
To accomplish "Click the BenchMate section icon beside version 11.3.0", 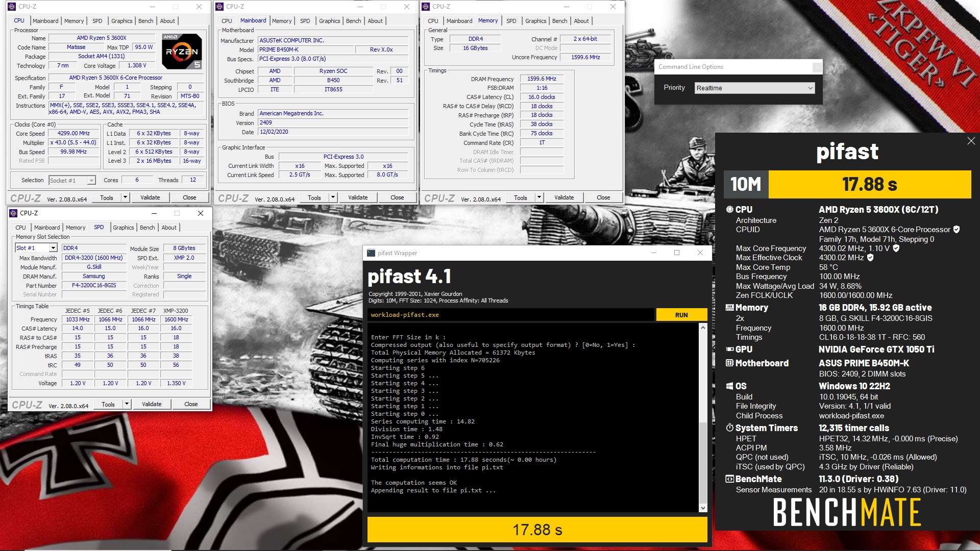I will [730, 479].
